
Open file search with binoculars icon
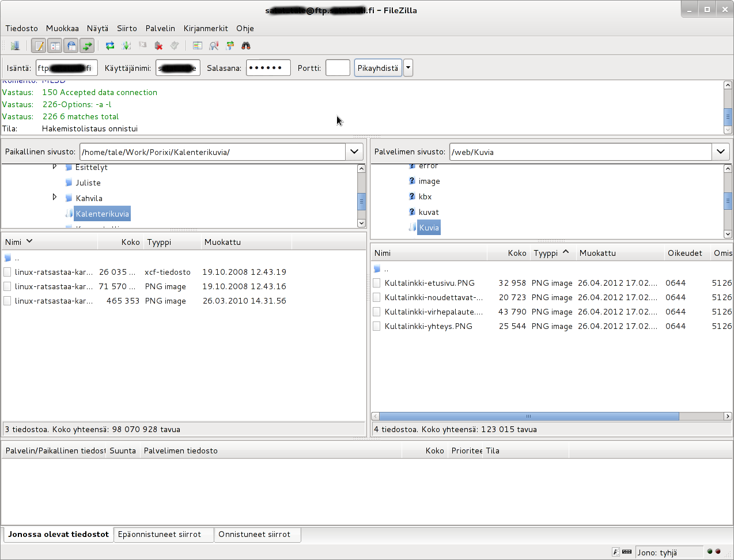coord(246,46)
